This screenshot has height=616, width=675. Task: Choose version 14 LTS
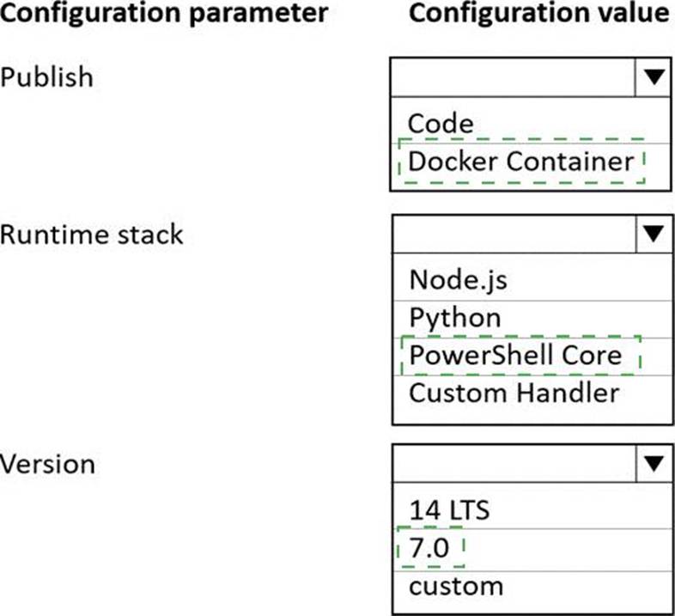point(449,509)
